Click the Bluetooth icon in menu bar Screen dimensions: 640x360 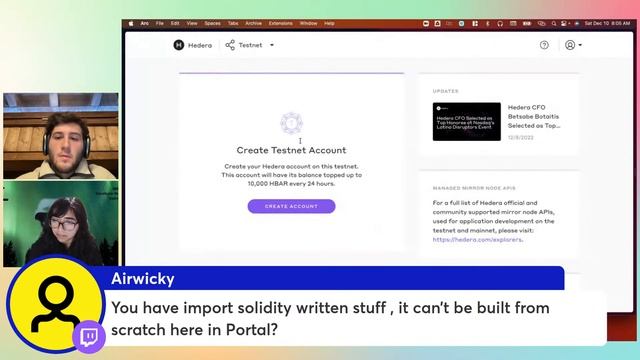click(x=487, y=24)
